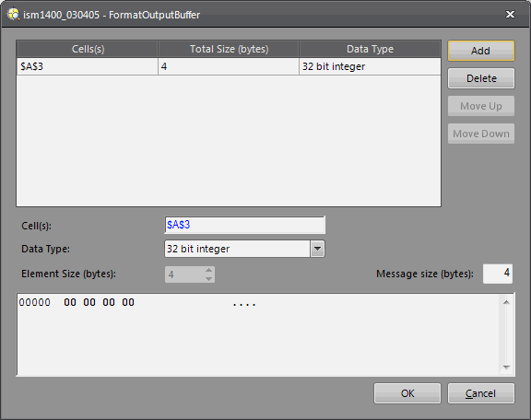
Task: Click the Cells(s) column header
Action: pyautogui.click(x=88, y=50)
